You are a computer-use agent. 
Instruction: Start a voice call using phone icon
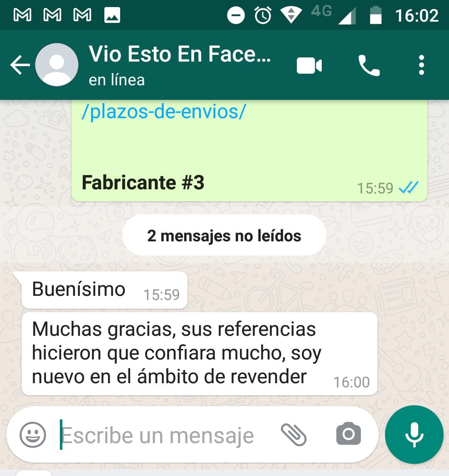point(369,65)
